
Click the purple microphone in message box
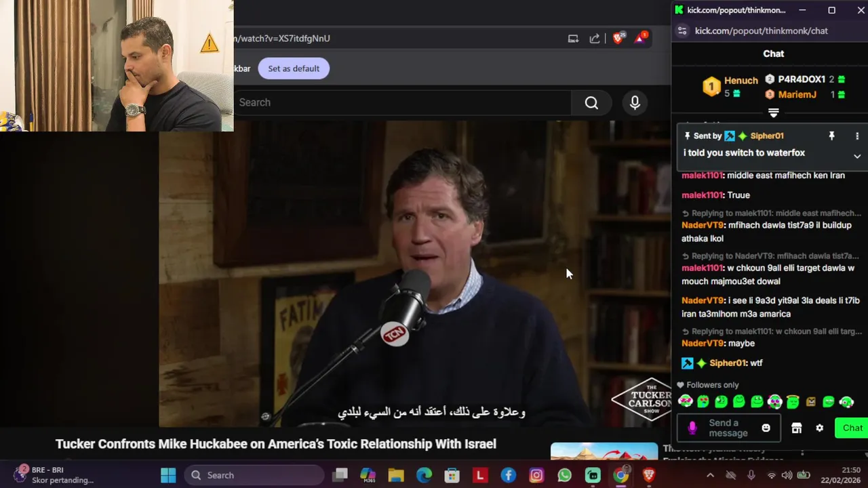(x=692, y=428)
